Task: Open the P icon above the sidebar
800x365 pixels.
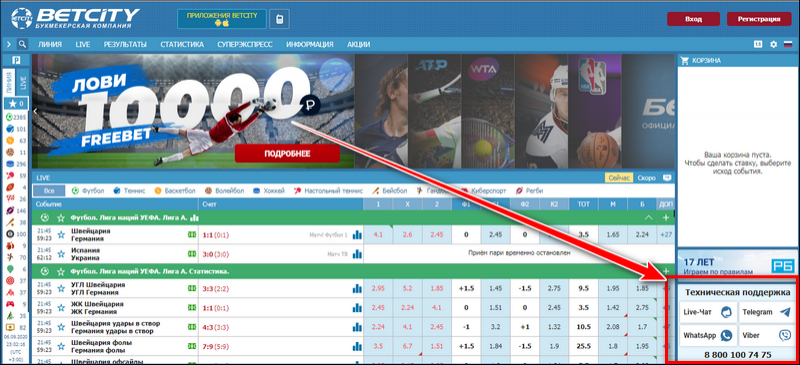Action: coord(16,61)
